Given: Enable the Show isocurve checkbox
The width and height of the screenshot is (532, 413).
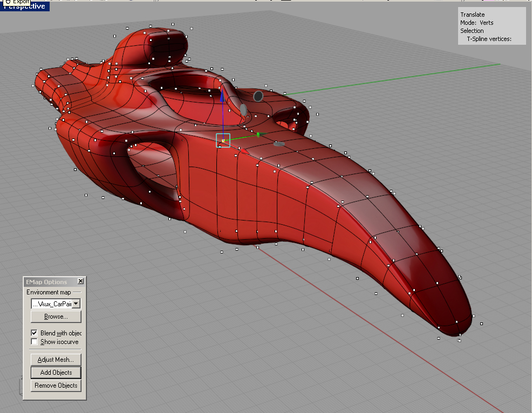Looking at the screenshot, I should point(35,342).
